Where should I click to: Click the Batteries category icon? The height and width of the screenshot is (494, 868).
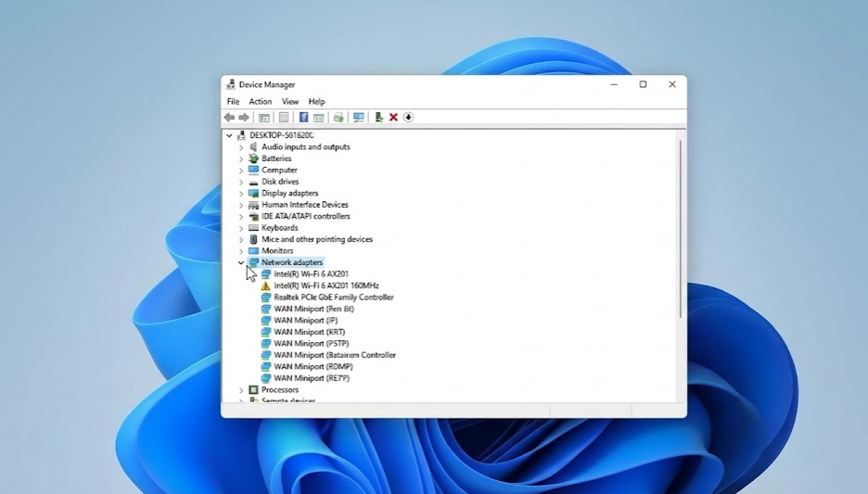[x=253, y=158]
